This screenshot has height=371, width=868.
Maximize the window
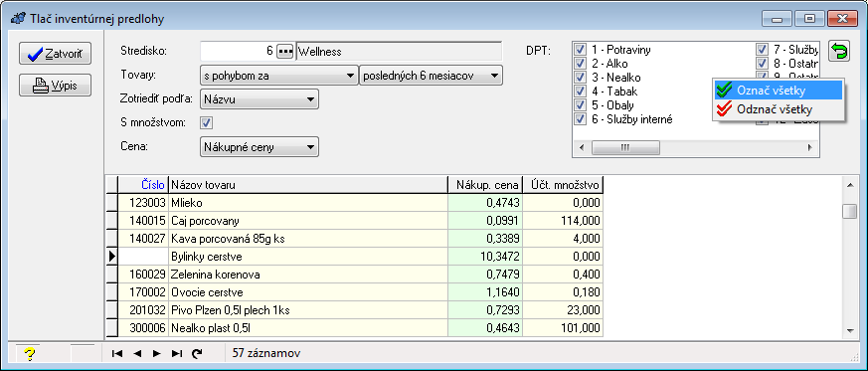tap(810, 18)
